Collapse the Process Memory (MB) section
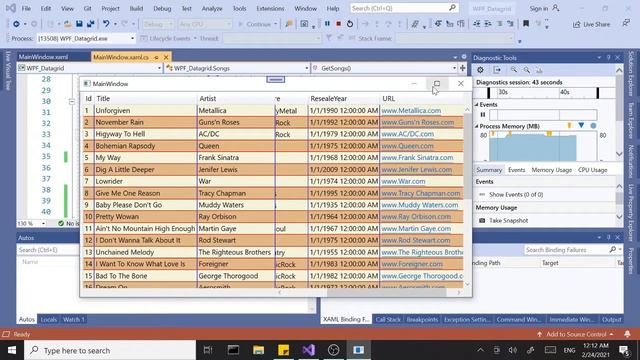 476,126
